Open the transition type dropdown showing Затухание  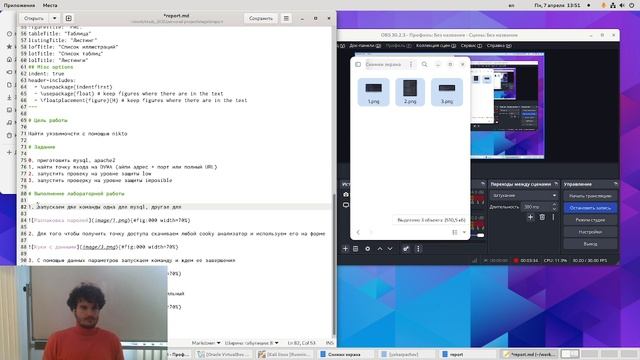click(524, 196)
